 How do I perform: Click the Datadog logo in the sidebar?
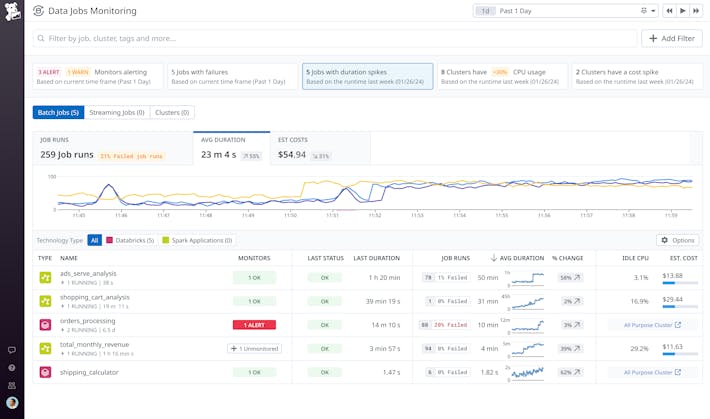(x=11, y=11)
